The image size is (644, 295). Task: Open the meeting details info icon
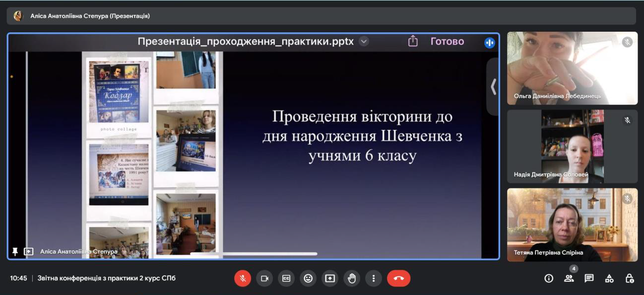point(549,279)
